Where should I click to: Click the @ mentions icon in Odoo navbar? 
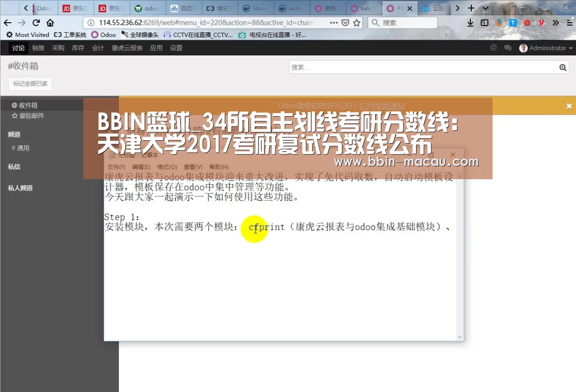pyautogui.click(x=494, y=48)
